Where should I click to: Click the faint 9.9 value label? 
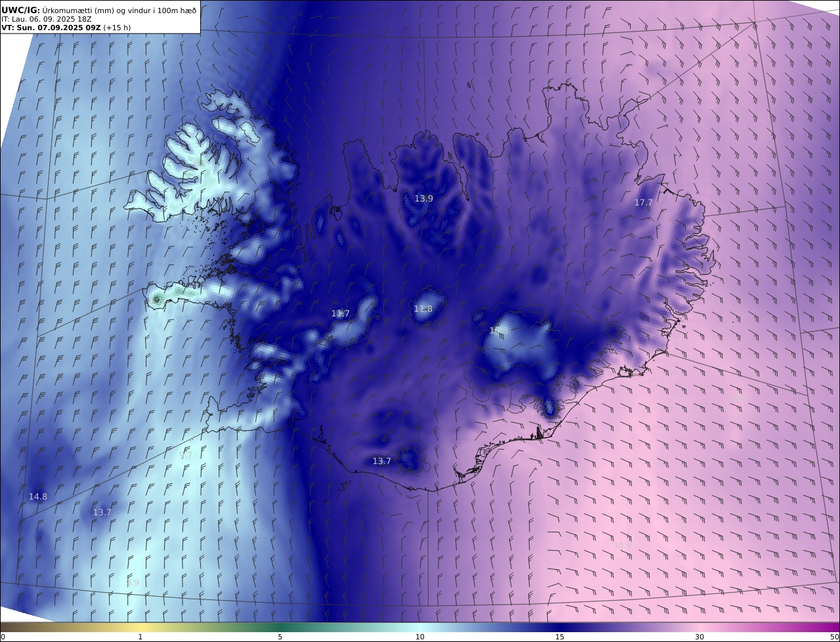133,582
